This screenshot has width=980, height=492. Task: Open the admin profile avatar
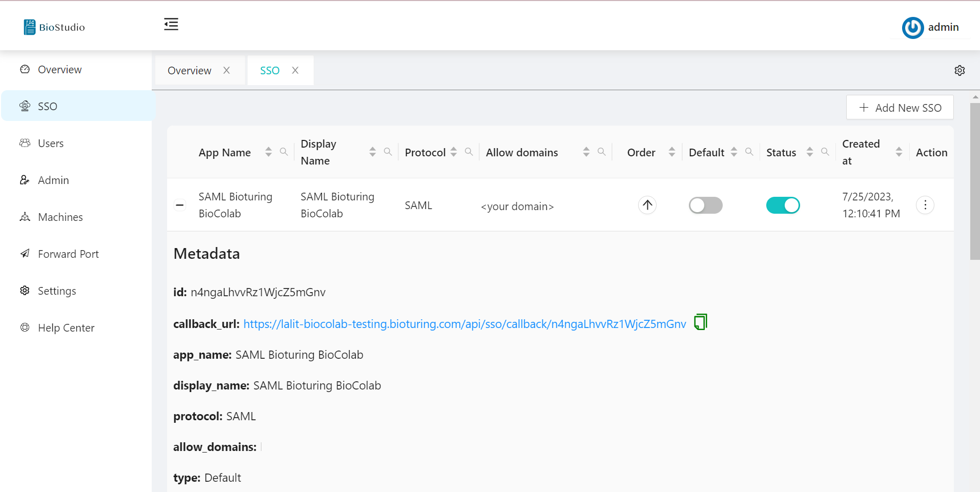pyautogui.click(x=913, y=28)
